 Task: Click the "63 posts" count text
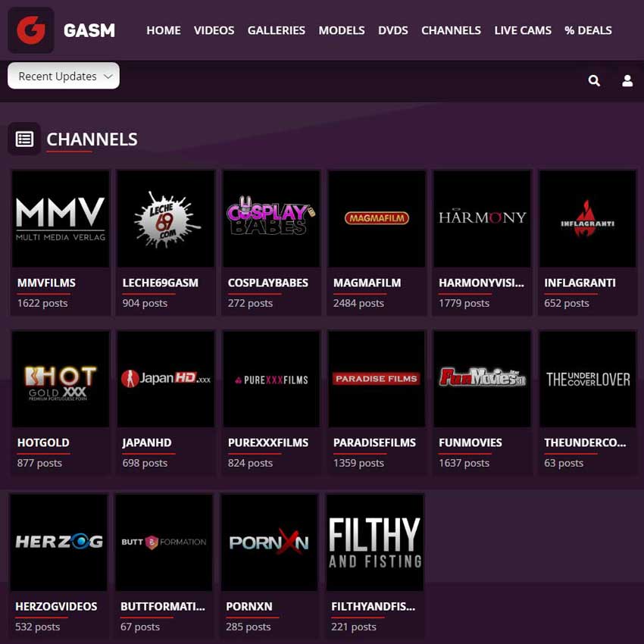564,463
